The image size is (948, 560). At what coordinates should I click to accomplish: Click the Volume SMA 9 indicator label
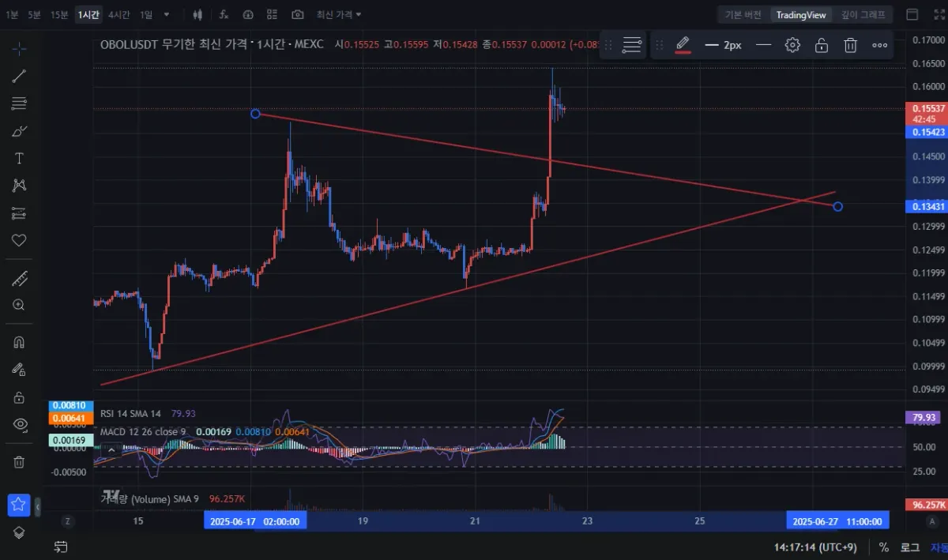149,499
